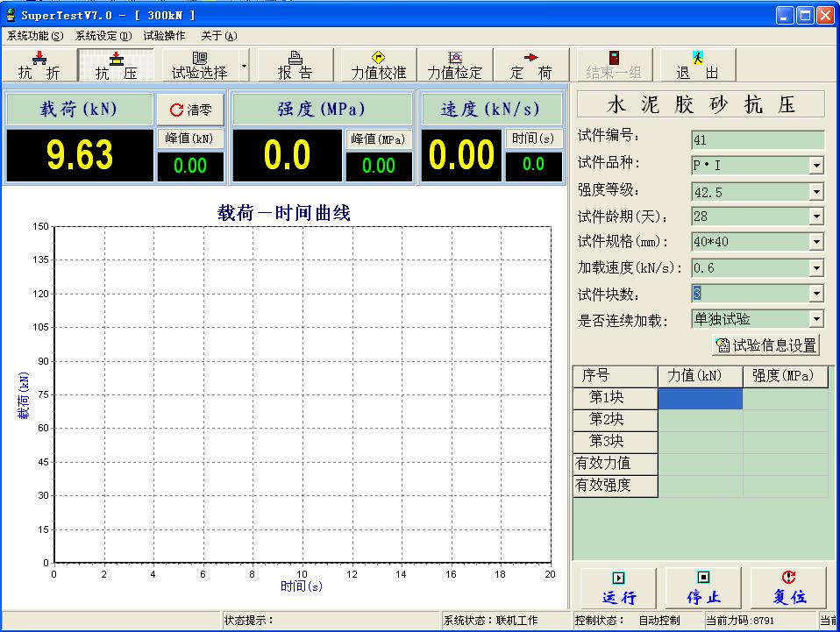Click the 报告 report icon
This screenshot has width=840, height=632.
click(297, 65)
